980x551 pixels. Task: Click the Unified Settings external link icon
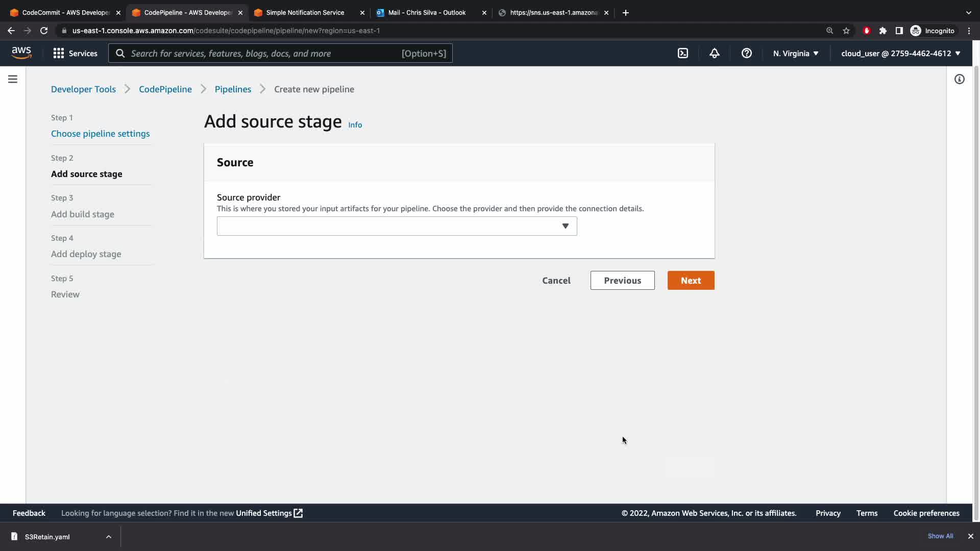(x=298, y=513)
